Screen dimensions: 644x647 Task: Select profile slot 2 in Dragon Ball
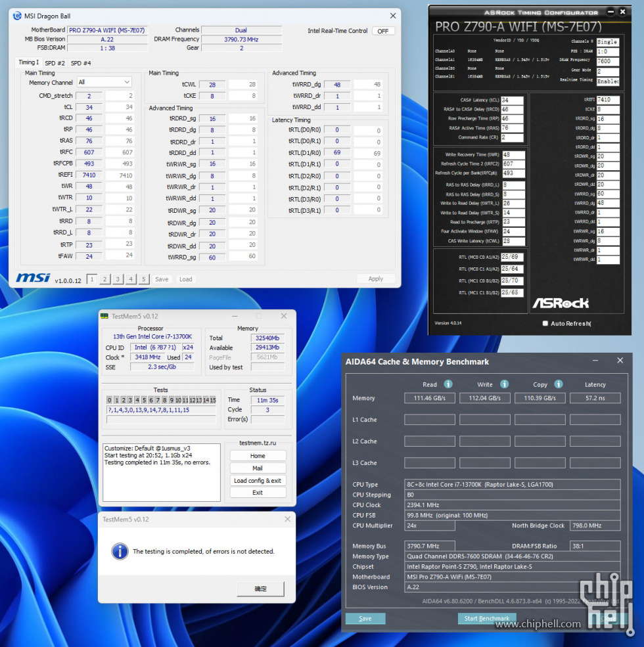105,279
